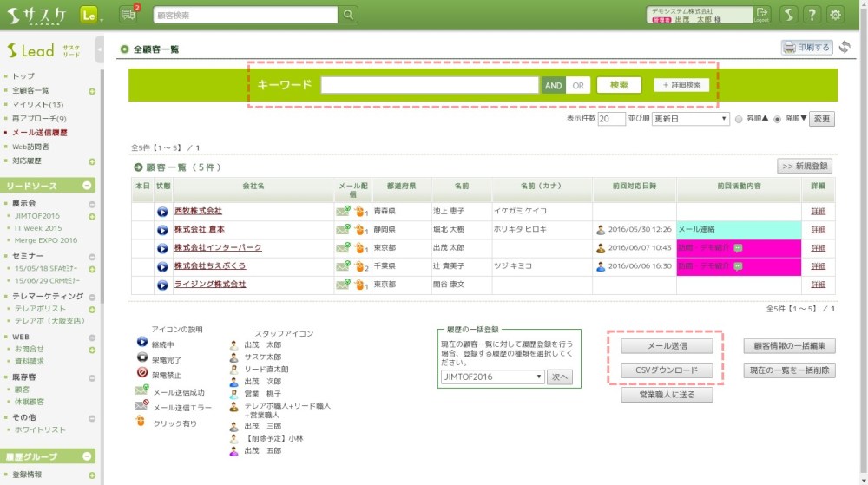
Task: Go to メール送信履歴 in sidebar
Action: (x=40, y=133)
